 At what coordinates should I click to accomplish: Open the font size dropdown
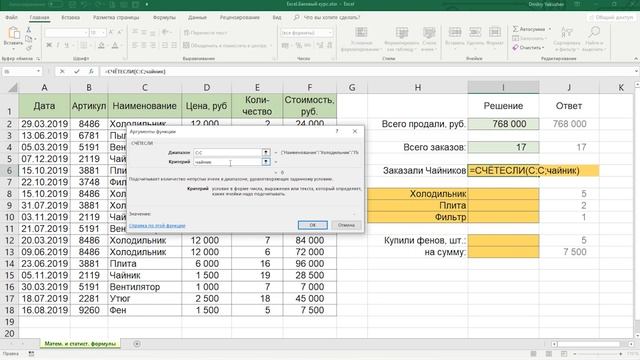[103, 32]
